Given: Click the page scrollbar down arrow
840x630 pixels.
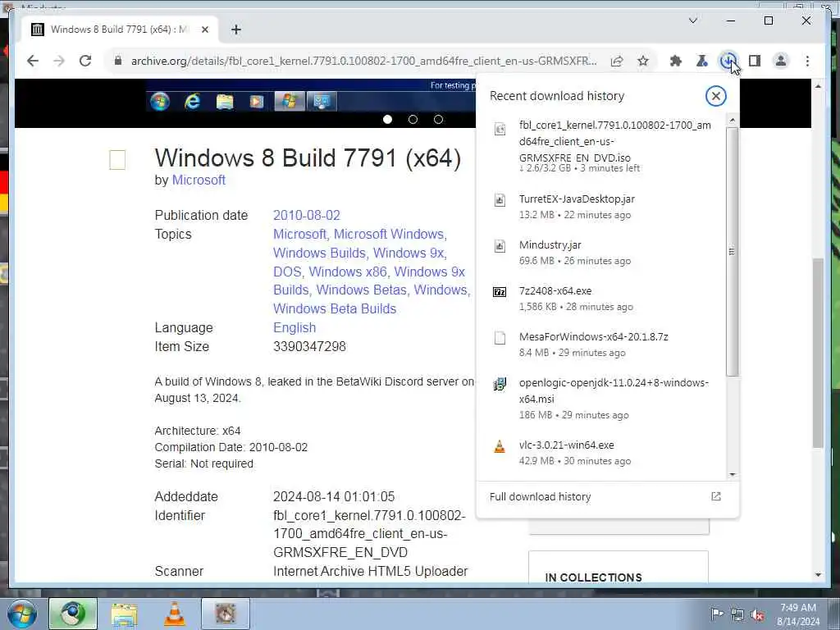Looking at the screenshot, I should coord(818,574).
